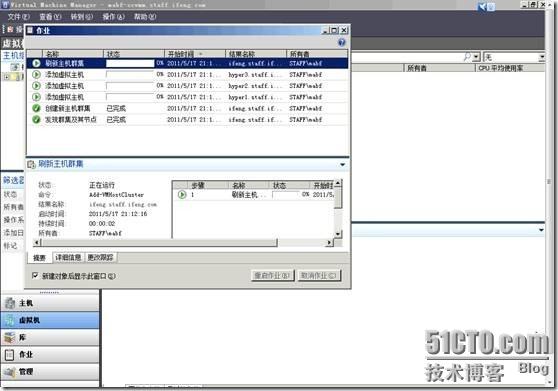The height and width of the screenshot is (391, 558).
Task: Click completed checkmark icon of 创建新主机群集 job
Action: click(36, 108)
